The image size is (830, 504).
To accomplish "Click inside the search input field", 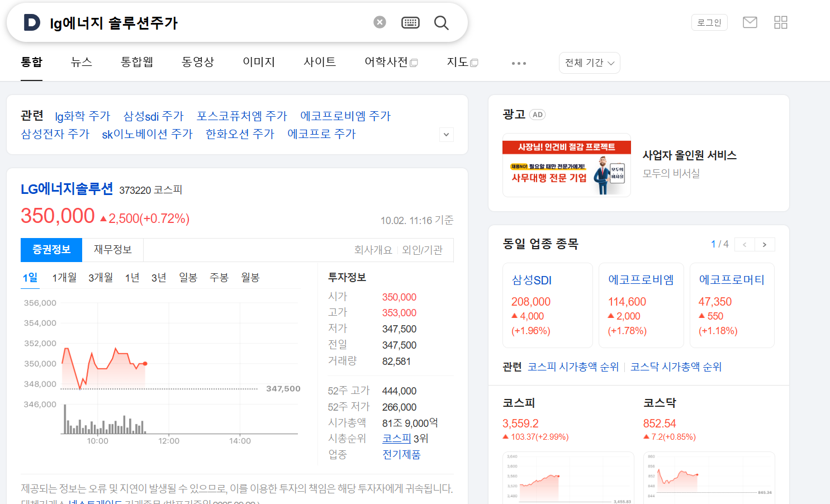I will 207,23.
